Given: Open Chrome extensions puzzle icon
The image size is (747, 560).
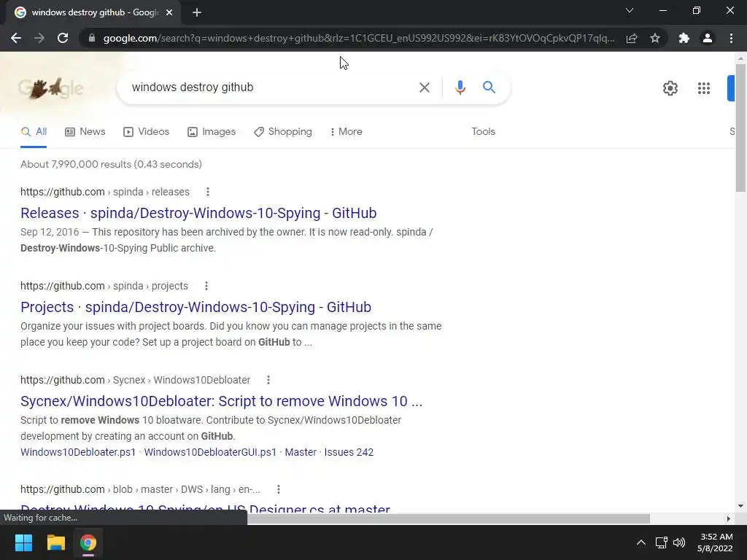Looking at the screenshot, I should [x=684, y=38].
